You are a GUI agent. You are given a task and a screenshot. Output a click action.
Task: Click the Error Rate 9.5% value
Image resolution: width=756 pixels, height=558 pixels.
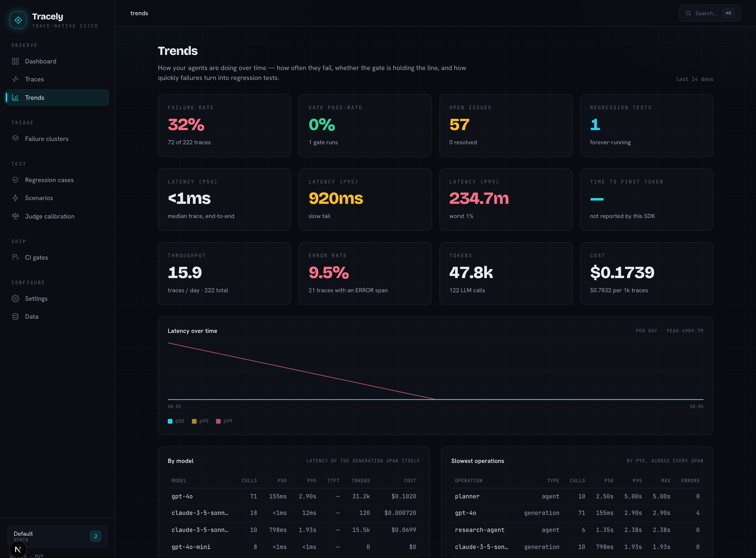(x=328, y=272)
